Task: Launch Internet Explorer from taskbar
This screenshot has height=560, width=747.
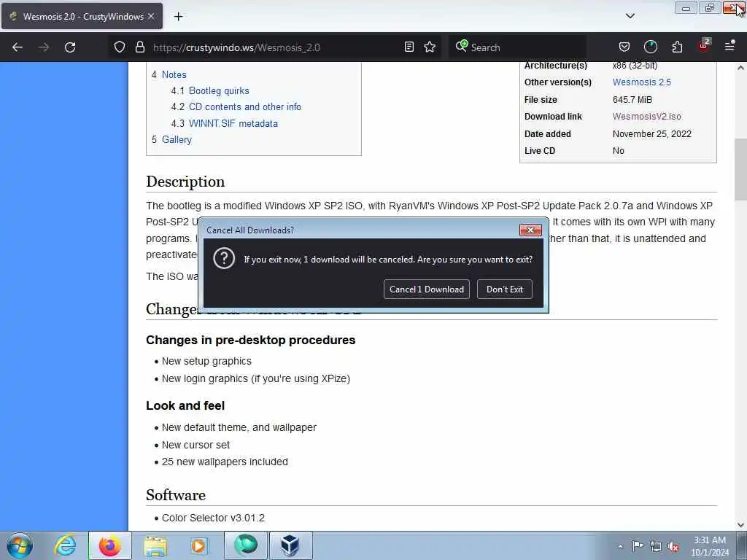Action: tap(65, 545)
